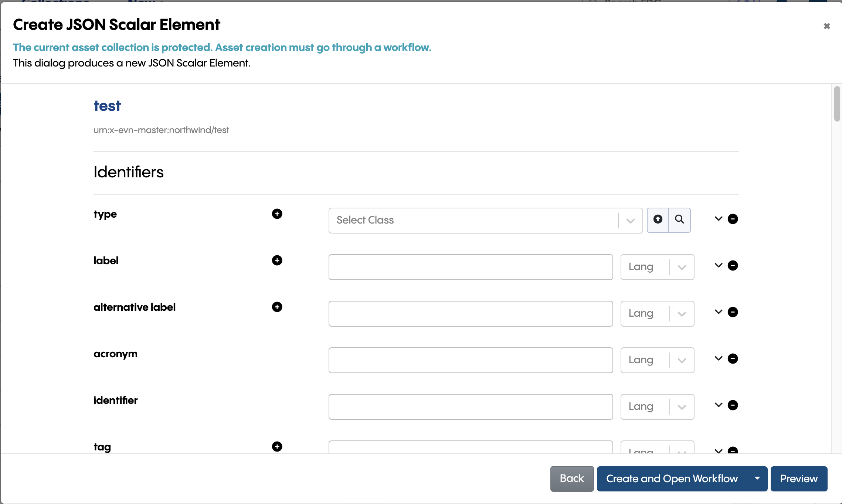Add another tag value with plus icon
The width and height of the screenshot is (842, 504).
pyautogui.click(x=277, y=447)
